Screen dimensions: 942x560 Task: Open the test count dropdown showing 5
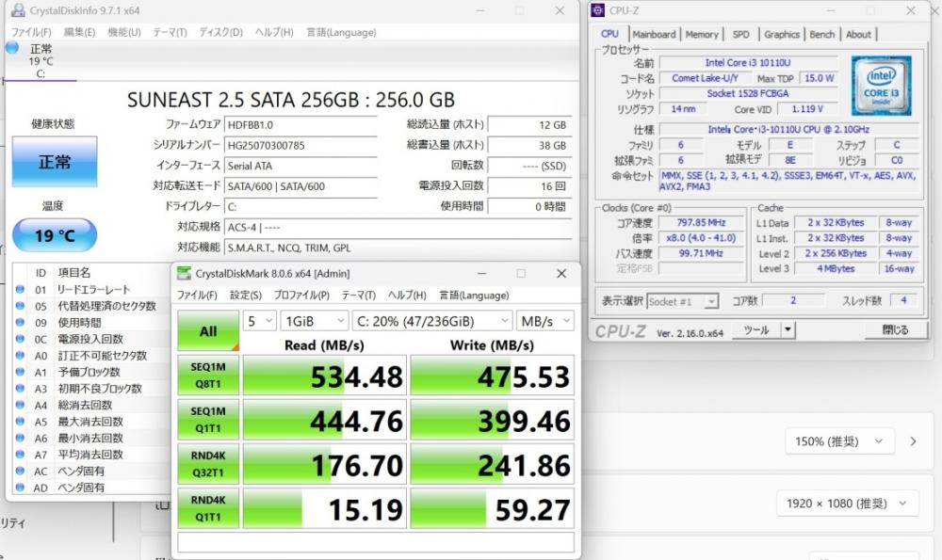tap(259, 321)
